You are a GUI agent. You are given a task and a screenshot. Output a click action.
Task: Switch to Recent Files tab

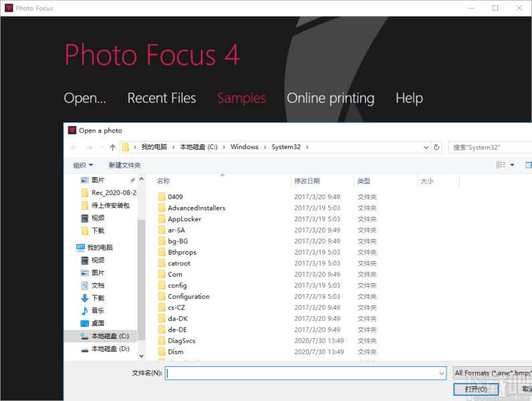point(162,98)
